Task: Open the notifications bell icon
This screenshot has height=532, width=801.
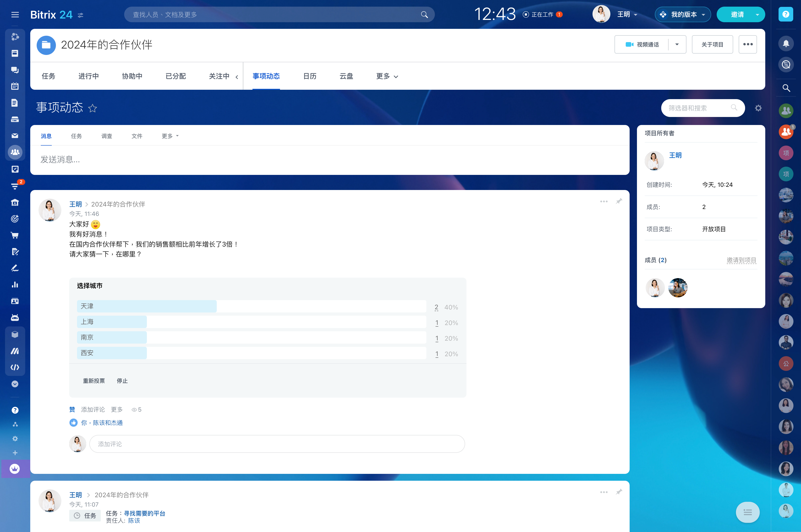Action: pyautogui.click(x=786, y=43)
